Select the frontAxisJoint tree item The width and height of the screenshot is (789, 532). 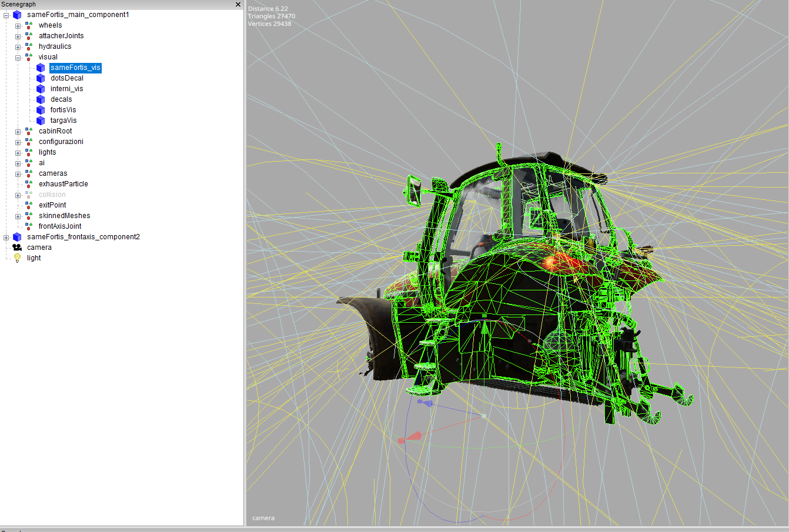point(60,226)
